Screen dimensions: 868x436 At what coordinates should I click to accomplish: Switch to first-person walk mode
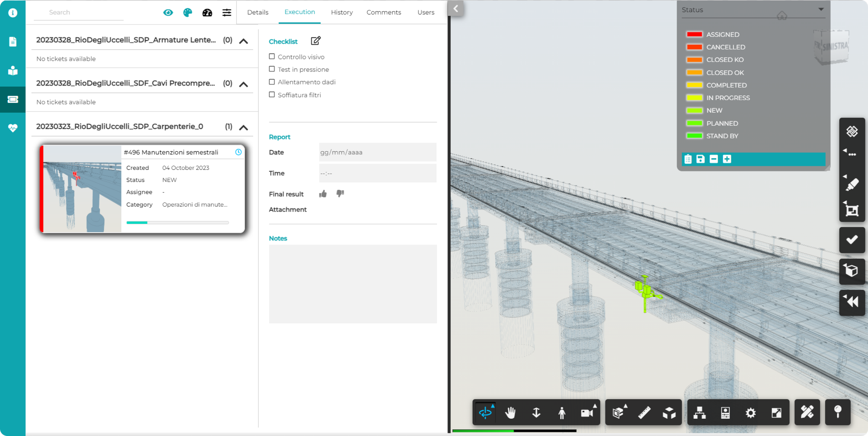click(x=562, y=413)
